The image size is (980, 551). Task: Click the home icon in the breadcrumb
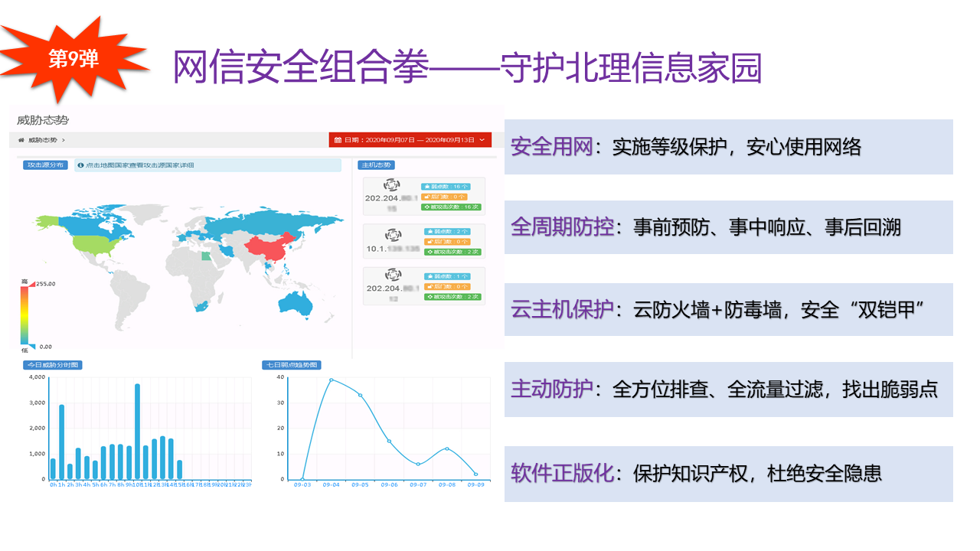pyautogui.click(x=21, y=140)
